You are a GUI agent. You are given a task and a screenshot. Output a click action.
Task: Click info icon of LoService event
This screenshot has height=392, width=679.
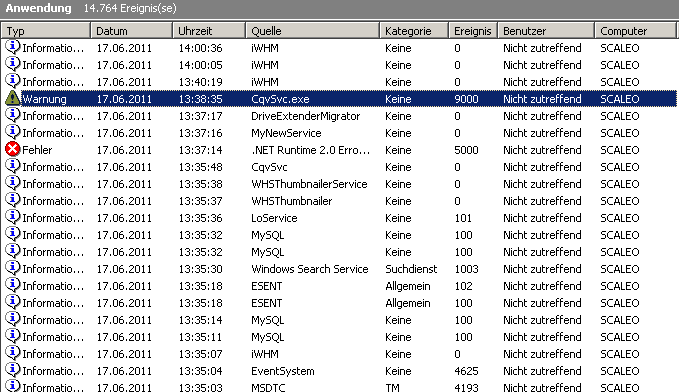(13, 217)
